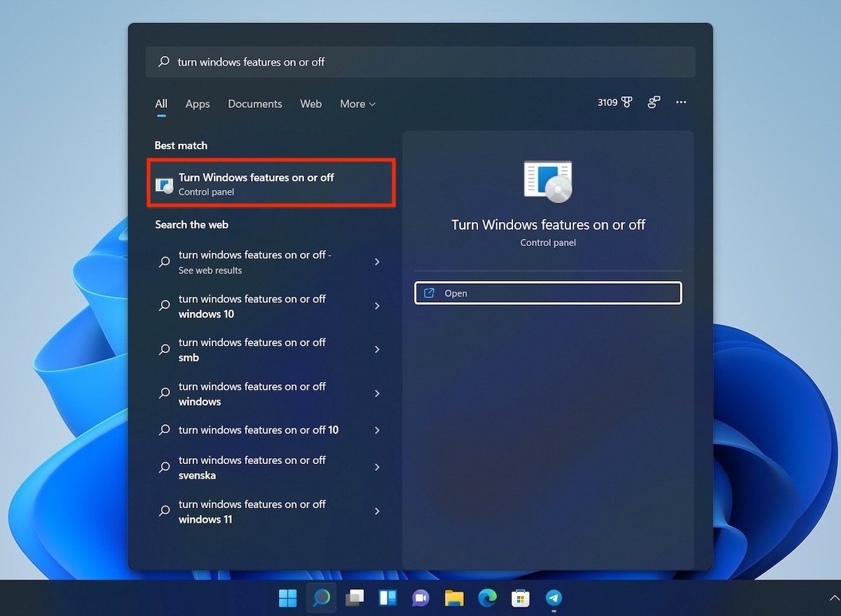This screenshot has width=841, height=616.
Task: Open the three-dot options menu
Action: coord(681,102)
